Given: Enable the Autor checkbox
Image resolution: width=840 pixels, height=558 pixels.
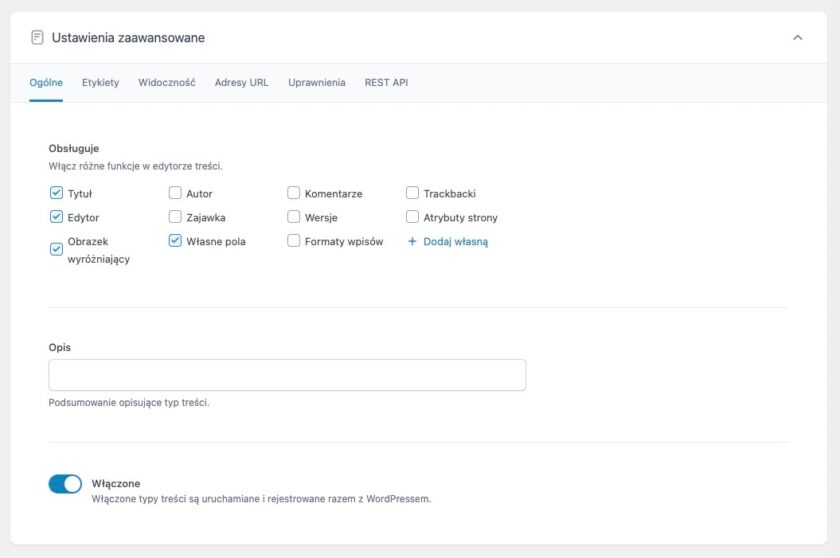Looking at the screenshot, I should [175, 193].
